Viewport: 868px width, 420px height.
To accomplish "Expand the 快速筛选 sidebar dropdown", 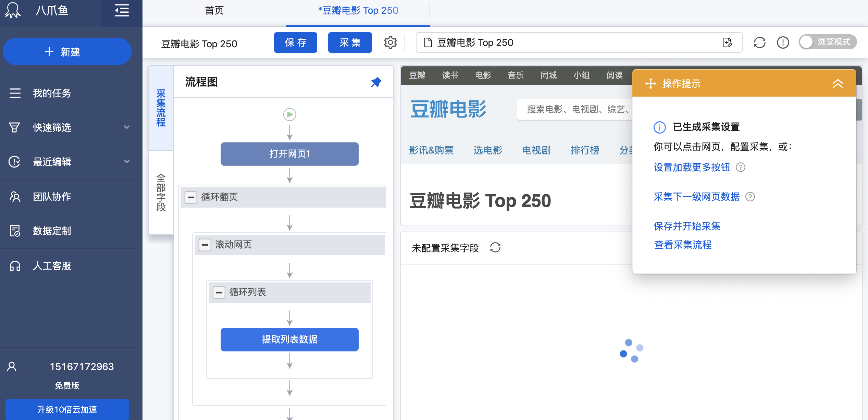I will pyautogui.click(x=127, y=127).
